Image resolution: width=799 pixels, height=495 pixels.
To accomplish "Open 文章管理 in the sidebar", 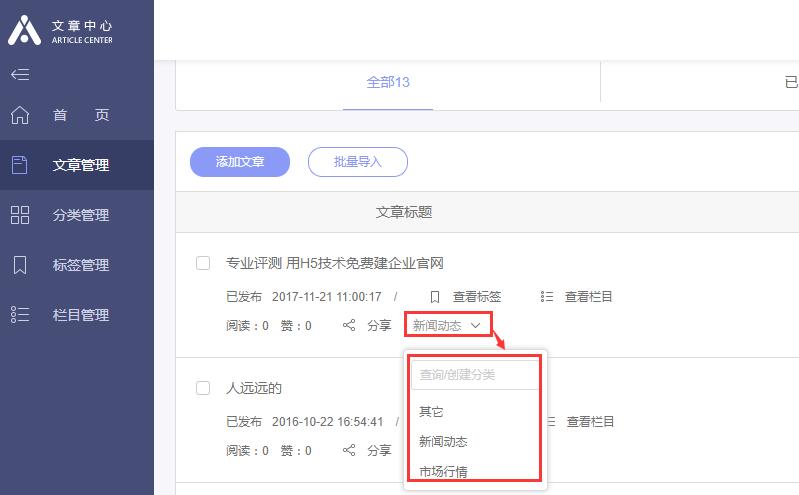I will point(76,165).
